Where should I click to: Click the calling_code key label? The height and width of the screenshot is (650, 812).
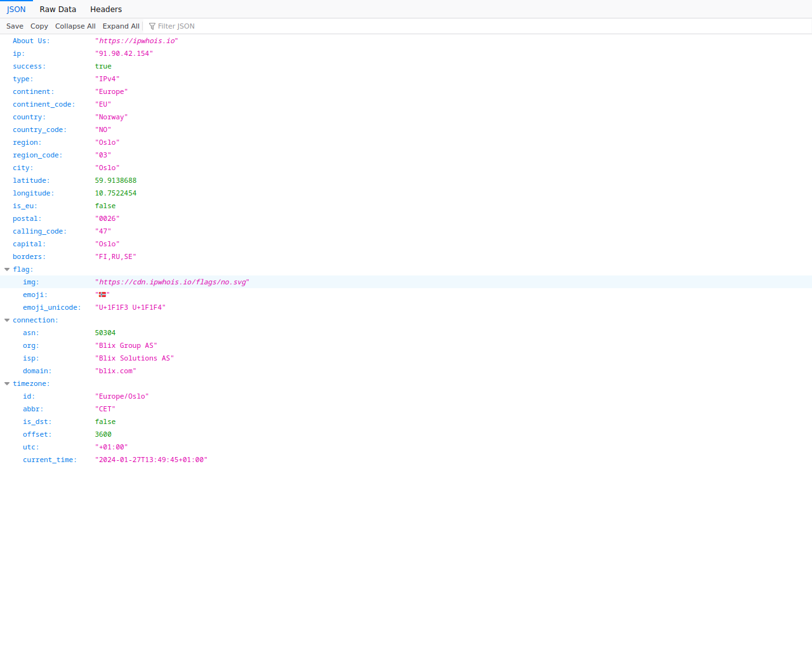coord(39,231)
